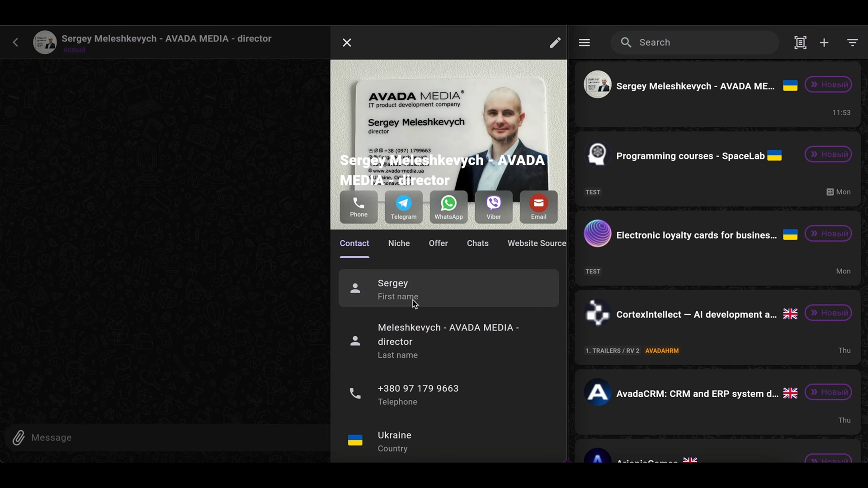Click person icon beside Last name
Viewport: 868px width, 488px height.
coord(355,341)
